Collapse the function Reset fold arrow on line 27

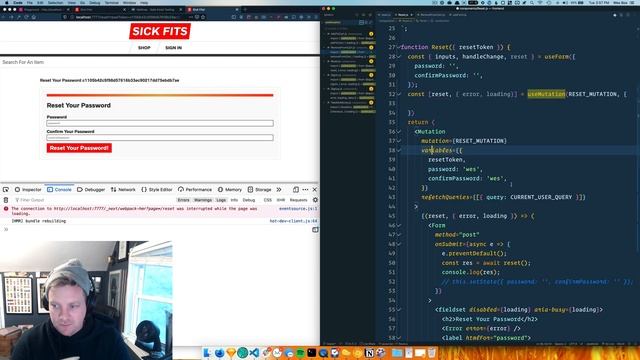pyautogui.click(x=399, y=47)
